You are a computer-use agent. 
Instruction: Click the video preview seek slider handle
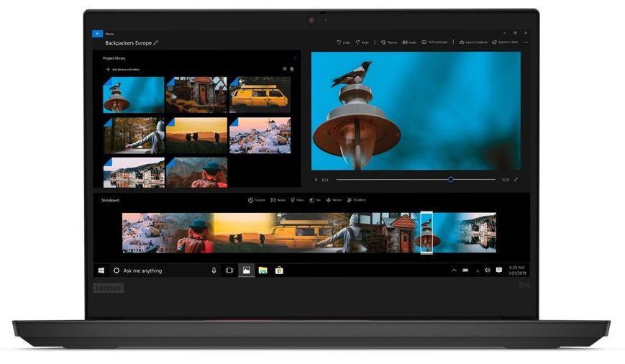[451, 179]
